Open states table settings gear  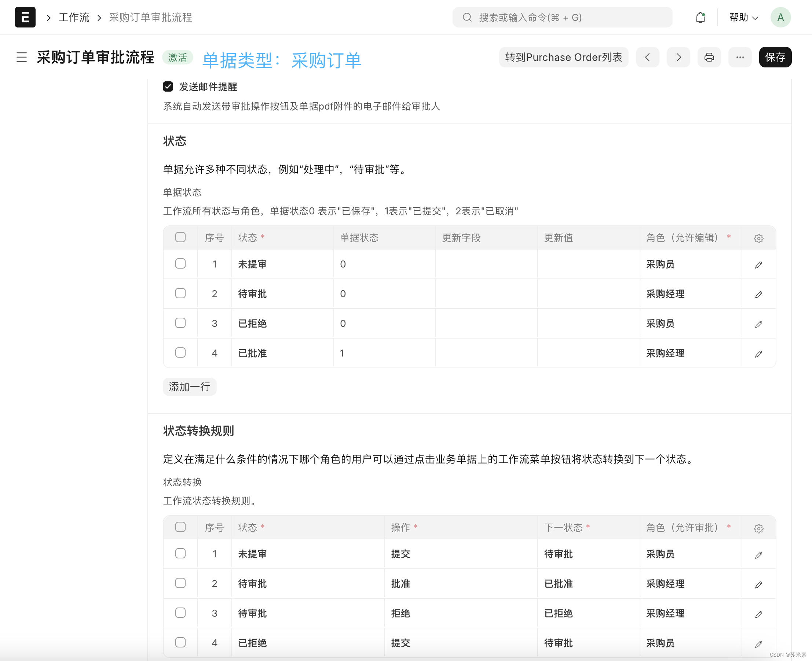pyautogui.click(x=758, y=239)
